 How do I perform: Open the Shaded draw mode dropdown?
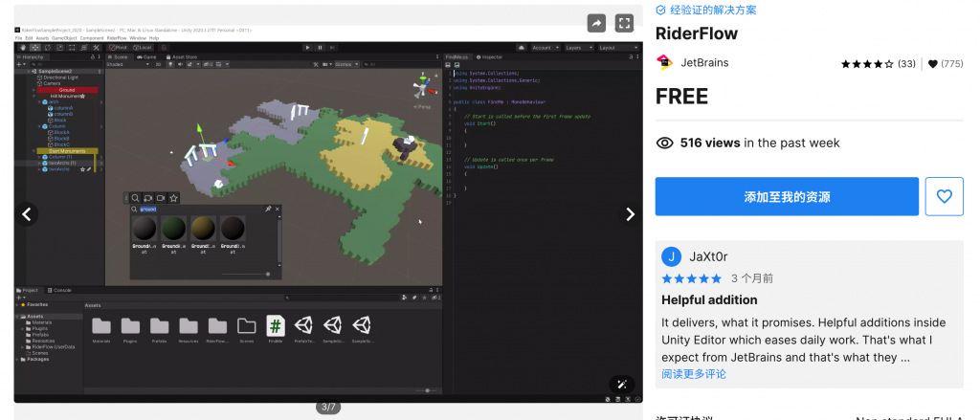coord(127,64)
